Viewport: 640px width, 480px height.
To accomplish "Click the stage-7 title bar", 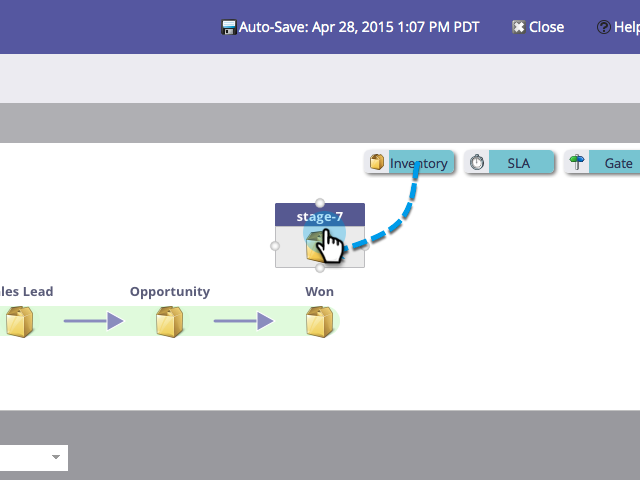I will [x=320, y=216].
